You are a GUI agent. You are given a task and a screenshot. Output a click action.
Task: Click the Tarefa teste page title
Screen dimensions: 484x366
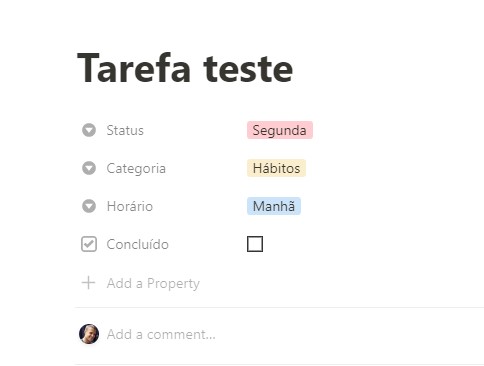[185, 68]
